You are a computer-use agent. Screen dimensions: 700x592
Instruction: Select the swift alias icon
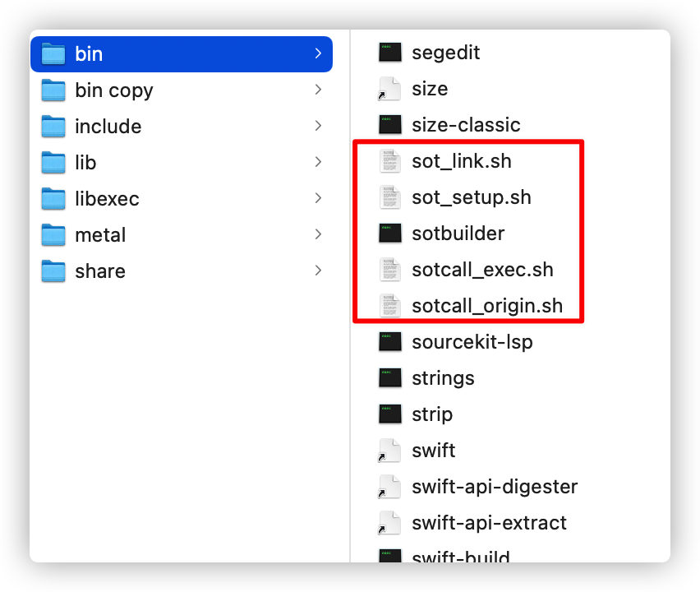389,451
